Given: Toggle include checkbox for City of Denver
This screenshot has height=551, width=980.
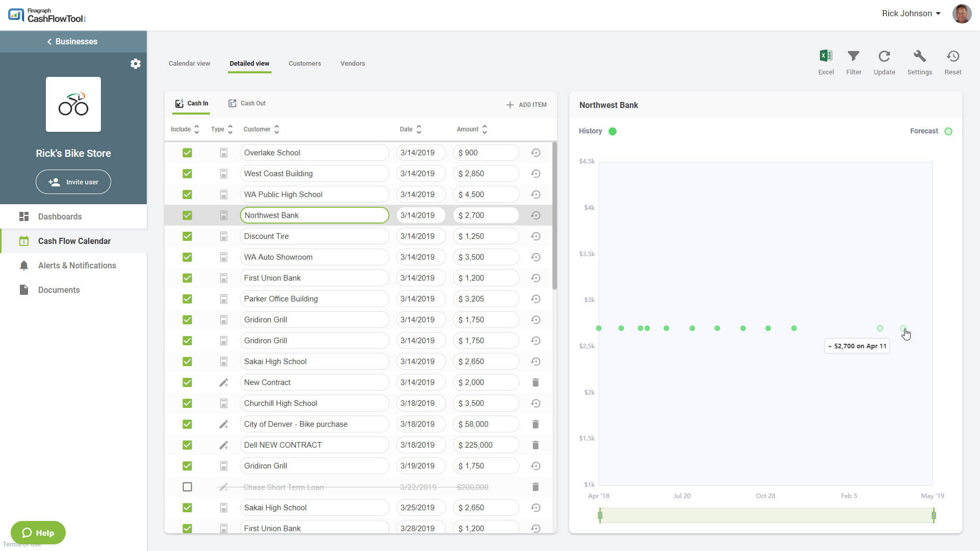Looking at the screenshot, I should [188, 424].
